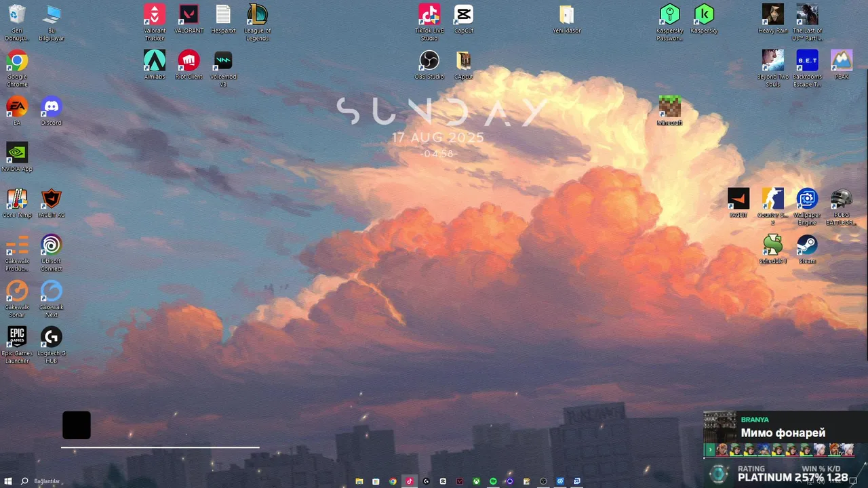
Task: Launch PEAK game shortcut
Action: tap(842, 64)
